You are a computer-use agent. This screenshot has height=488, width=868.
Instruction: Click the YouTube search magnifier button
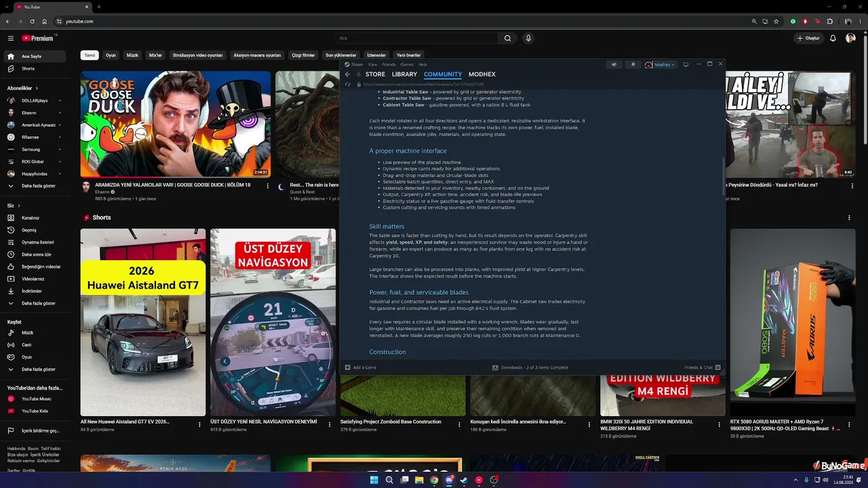507,39
